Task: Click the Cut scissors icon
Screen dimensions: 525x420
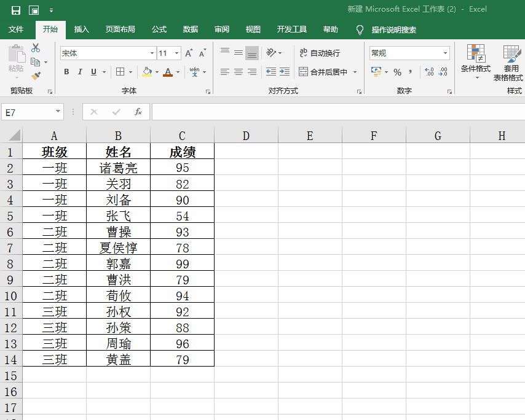Action: (x=36, y=49)
